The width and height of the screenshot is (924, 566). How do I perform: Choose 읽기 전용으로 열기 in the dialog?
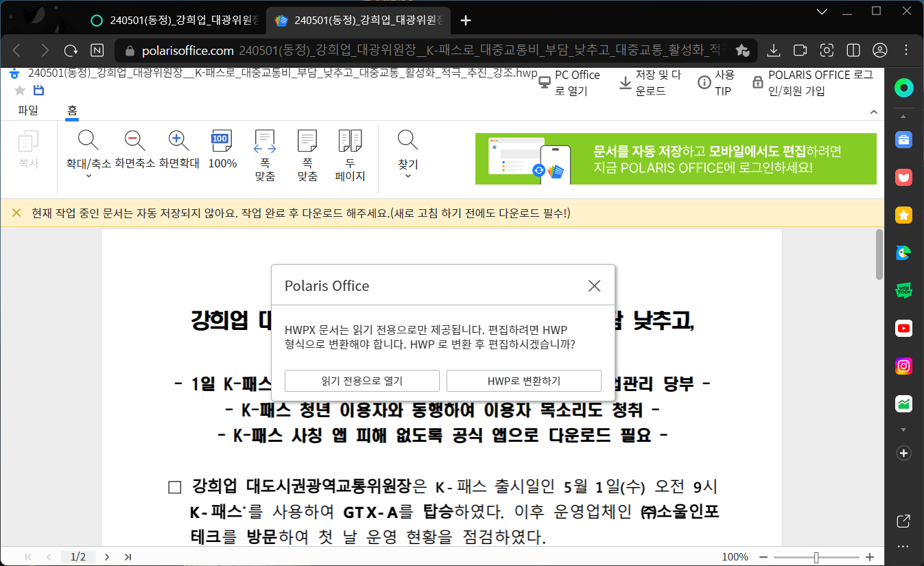click(362, 381)
